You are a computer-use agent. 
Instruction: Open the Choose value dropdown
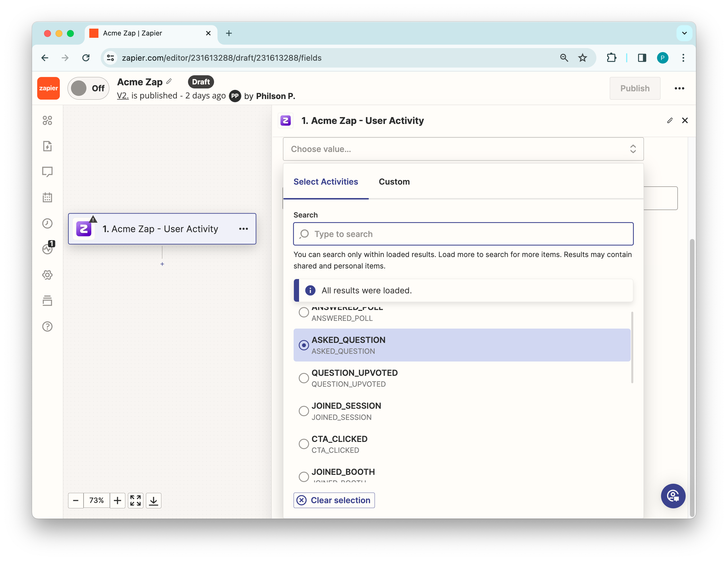463,149
